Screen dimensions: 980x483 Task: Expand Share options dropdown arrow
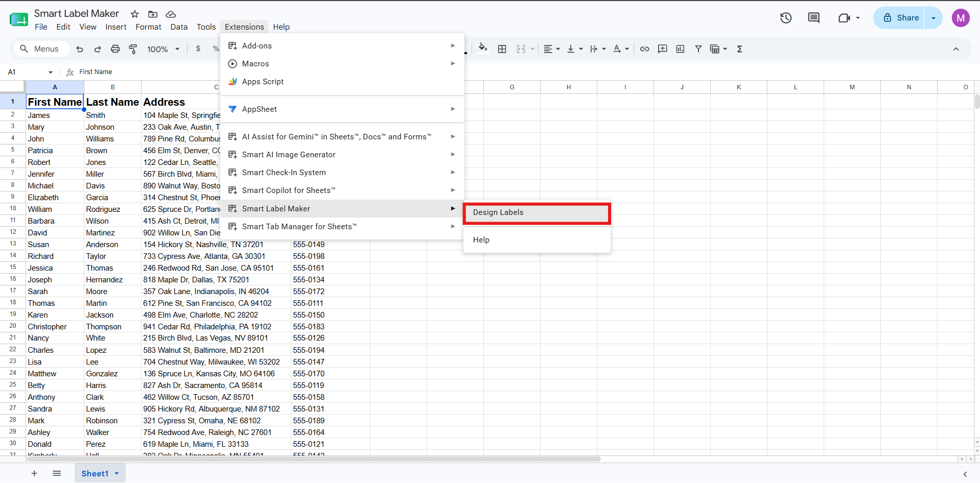coord(934,18)
